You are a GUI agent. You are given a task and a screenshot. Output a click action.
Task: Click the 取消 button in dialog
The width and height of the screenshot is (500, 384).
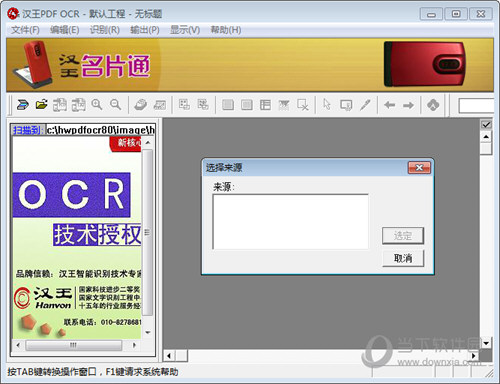pyautogui.click(x=403, y=258)
